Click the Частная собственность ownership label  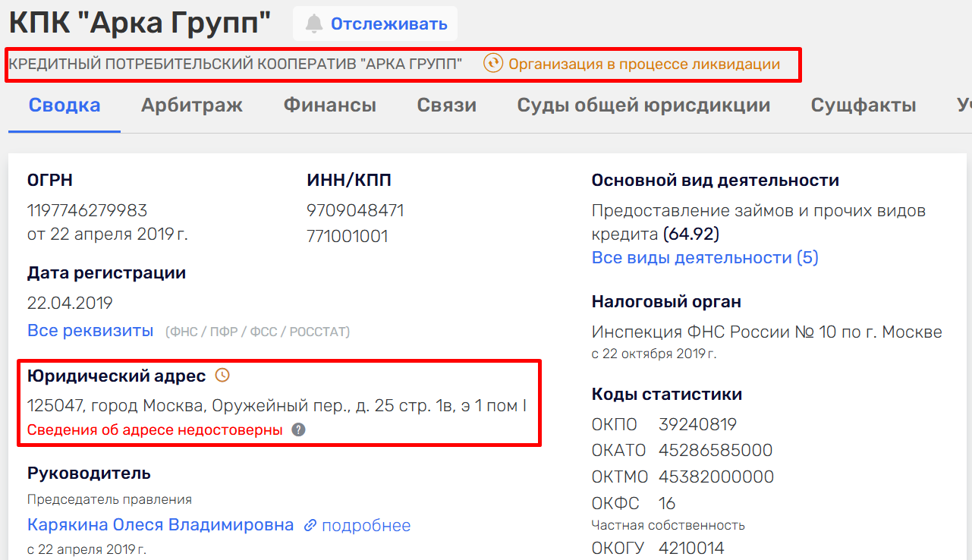668,525
